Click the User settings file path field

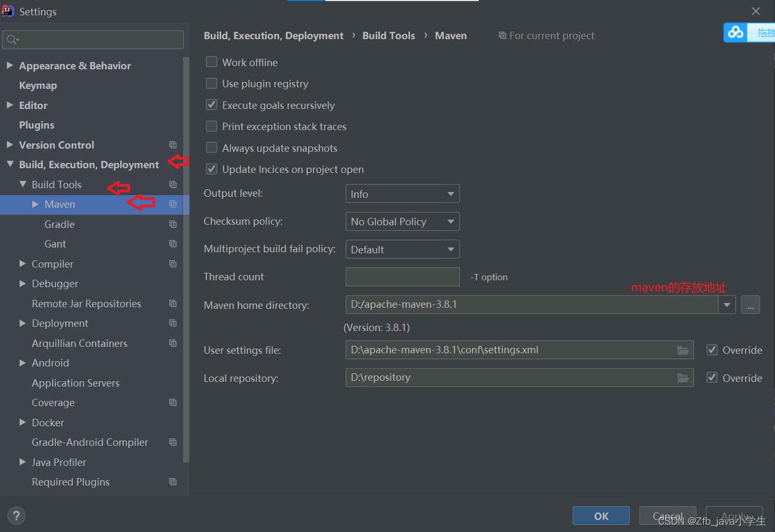(x=519, y=350)
